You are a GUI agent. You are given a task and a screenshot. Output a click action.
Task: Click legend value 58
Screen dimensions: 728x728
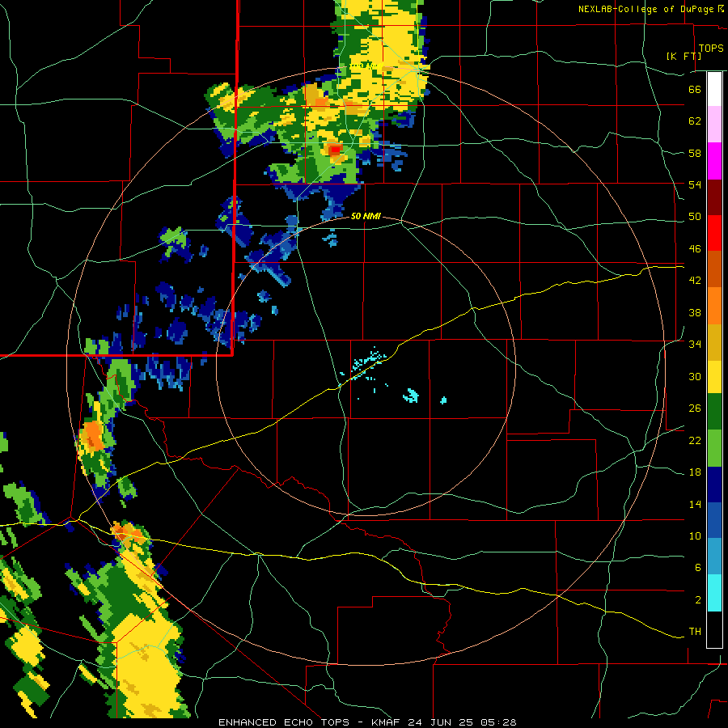695,153
